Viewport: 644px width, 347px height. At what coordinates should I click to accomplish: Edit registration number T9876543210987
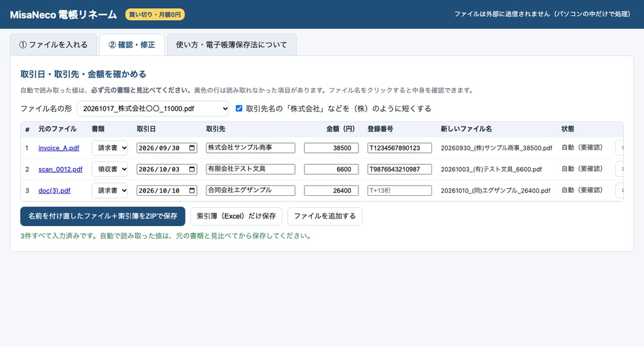click(x=399, y=169)
